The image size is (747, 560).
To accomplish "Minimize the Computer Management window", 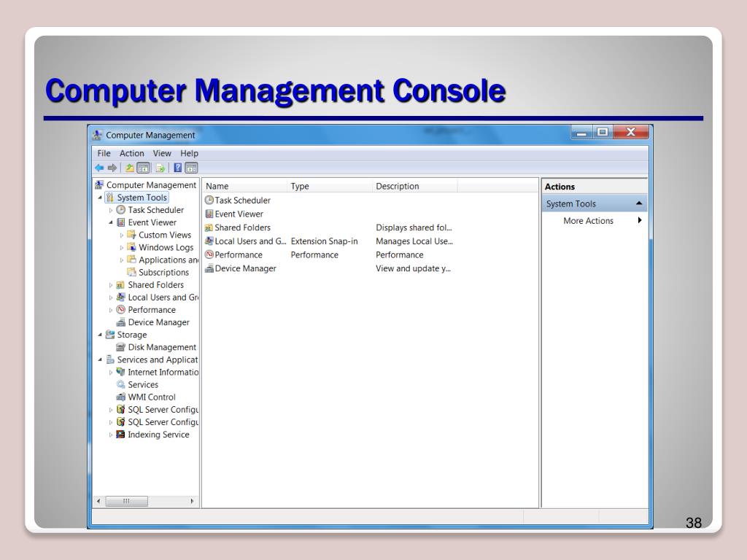I will 581,133.
